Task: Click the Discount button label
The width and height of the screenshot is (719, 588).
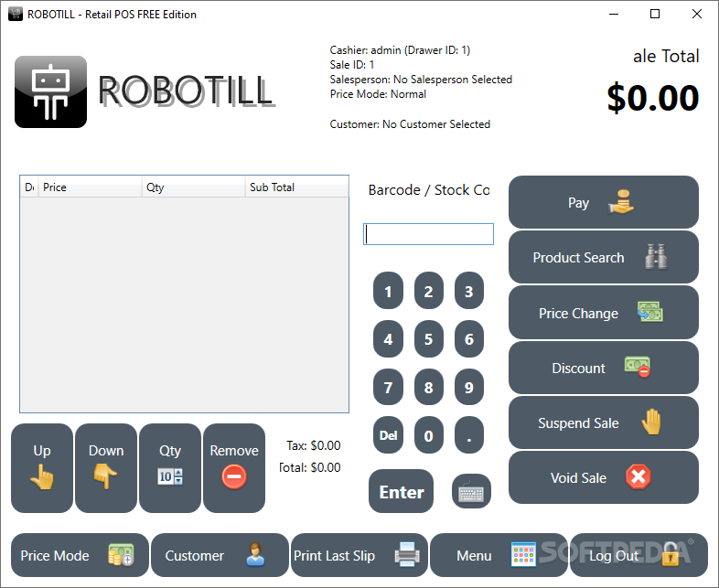Action: tap(578, 368)
